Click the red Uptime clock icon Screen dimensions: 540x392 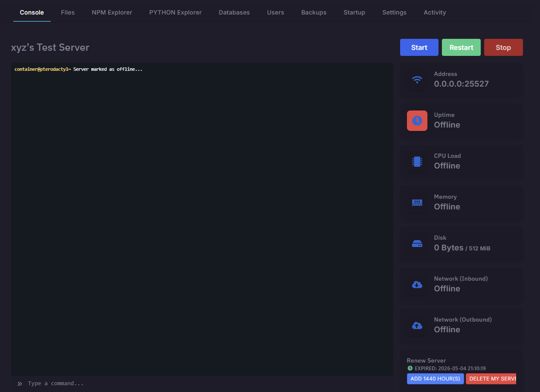[x=417, y=121]
